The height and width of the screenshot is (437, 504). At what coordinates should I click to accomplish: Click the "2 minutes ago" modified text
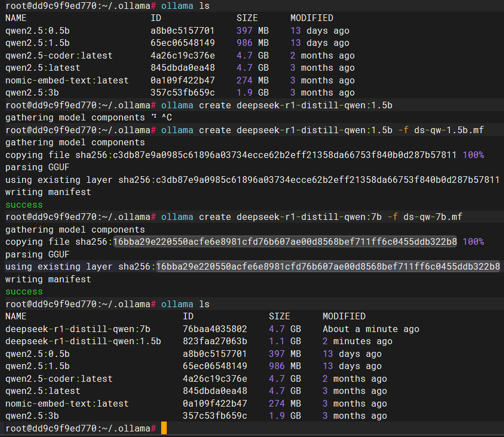(357, 341)
